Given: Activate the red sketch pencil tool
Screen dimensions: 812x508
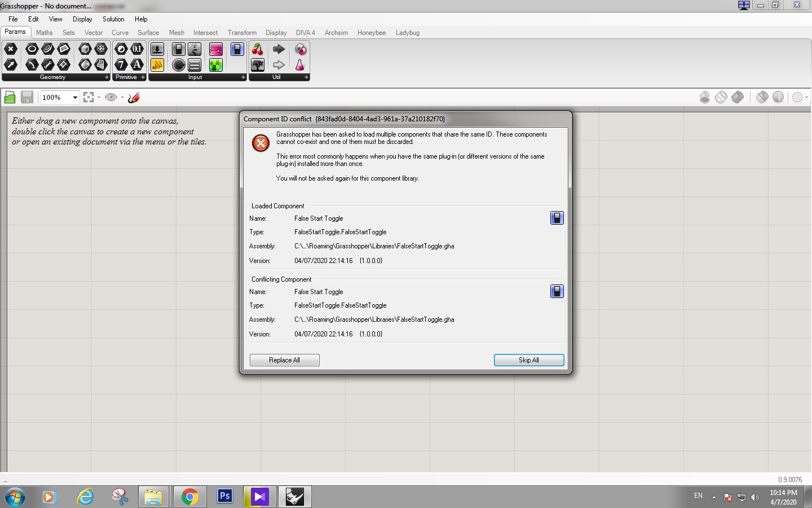Looking at the screenshot, I should click(134, 98).
